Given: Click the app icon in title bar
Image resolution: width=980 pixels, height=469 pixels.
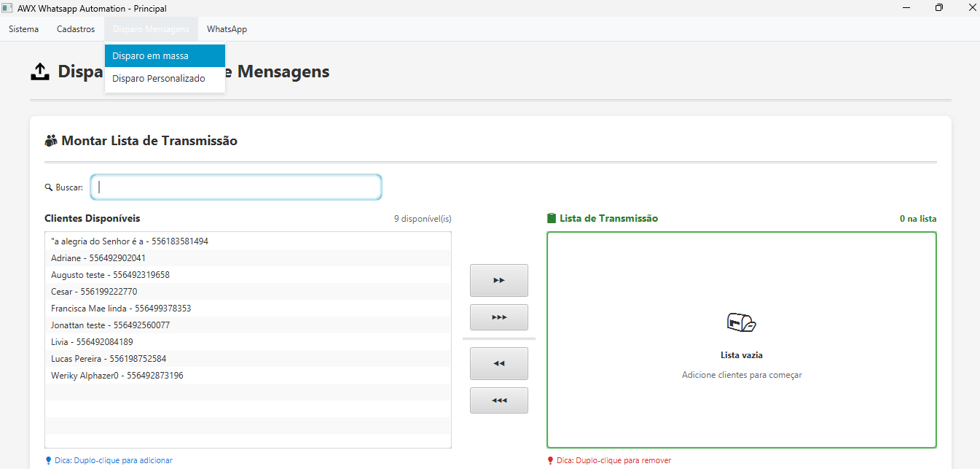Looking at the screenshot, I should click(7, 8).
